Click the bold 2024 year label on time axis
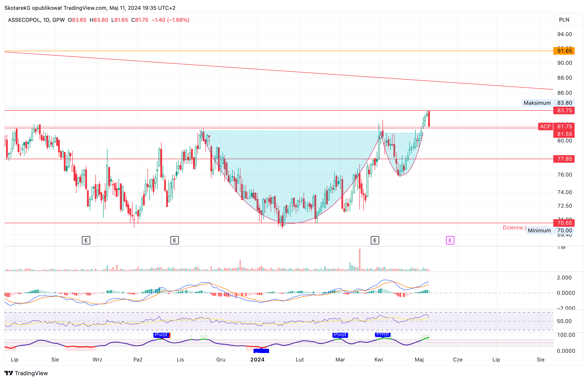Screen dimensions: 588x381 click(x=258, y=359)
